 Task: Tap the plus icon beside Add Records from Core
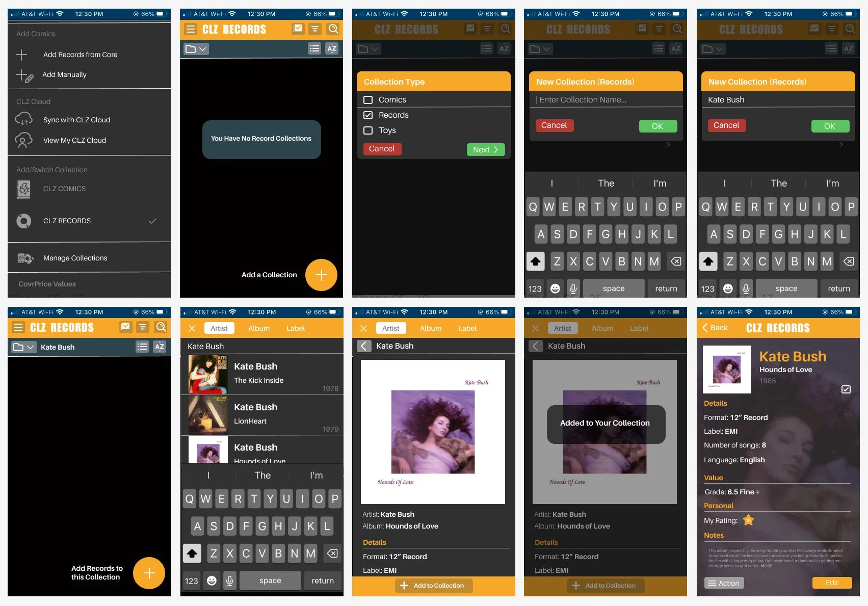click(x=21, y=55)
